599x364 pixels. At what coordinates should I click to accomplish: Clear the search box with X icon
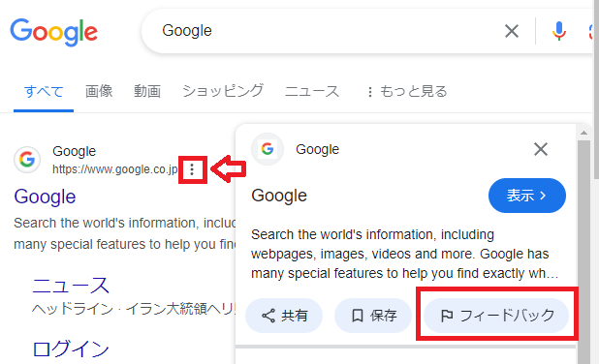coord(512,31)
